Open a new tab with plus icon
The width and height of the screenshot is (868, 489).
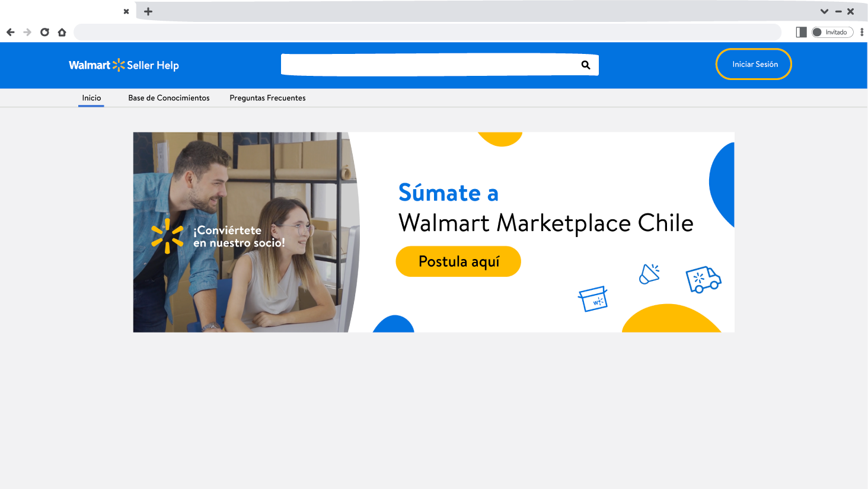[x=148, y=11]
